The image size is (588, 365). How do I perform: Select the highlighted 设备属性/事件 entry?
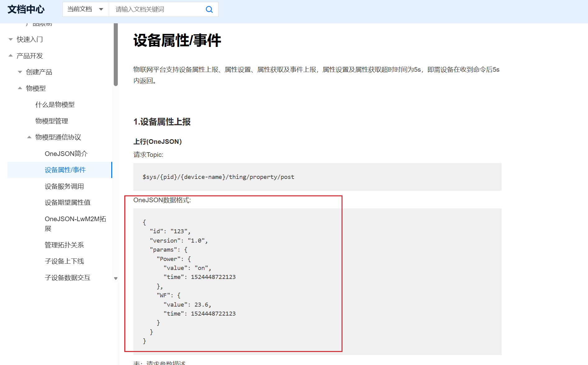(65, 170)
